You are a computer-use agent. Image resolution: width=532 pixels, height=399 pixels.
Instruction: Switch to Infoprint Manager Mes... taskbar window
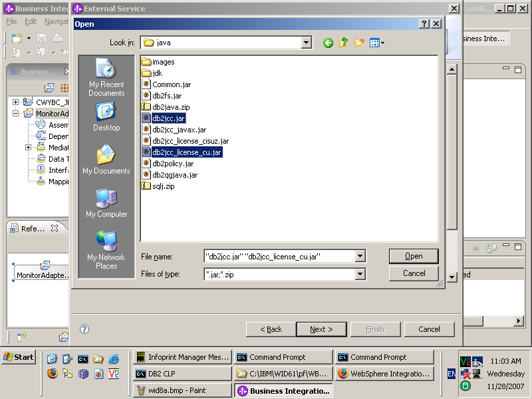point(182,357)
